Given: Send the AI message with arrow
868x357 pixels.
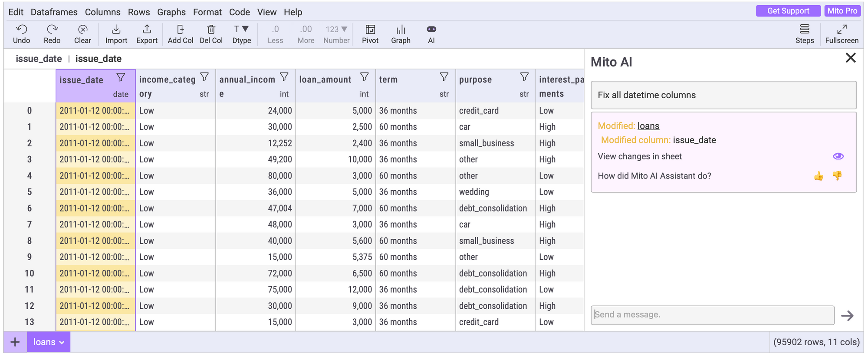Looking at the screenshot, I should tap(847, 316).
